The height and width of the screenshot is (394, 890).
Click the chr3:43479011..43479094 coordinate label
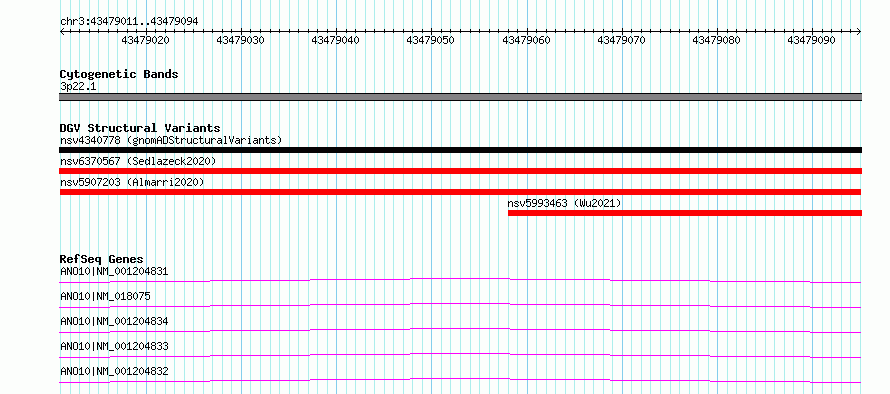coord(129,21)
